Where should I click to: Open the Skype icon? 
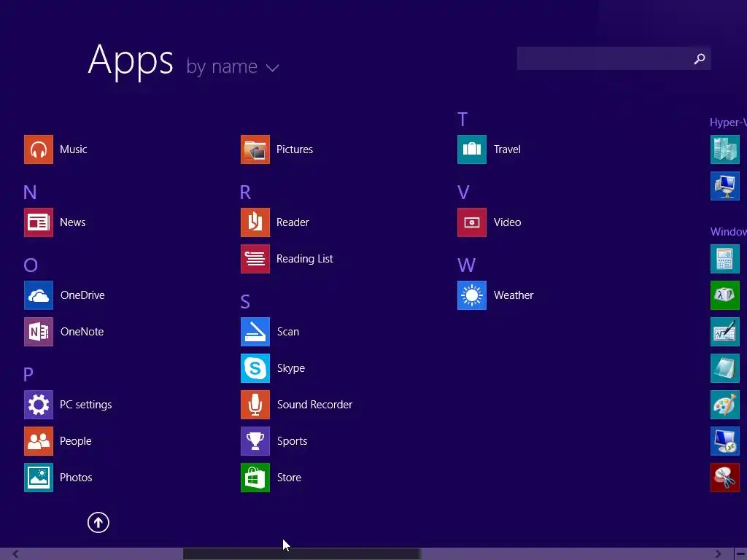(x=255, y=368)
